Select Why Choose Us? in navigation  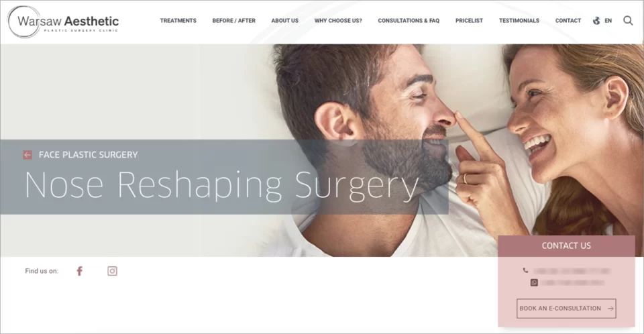coord(338,21)
